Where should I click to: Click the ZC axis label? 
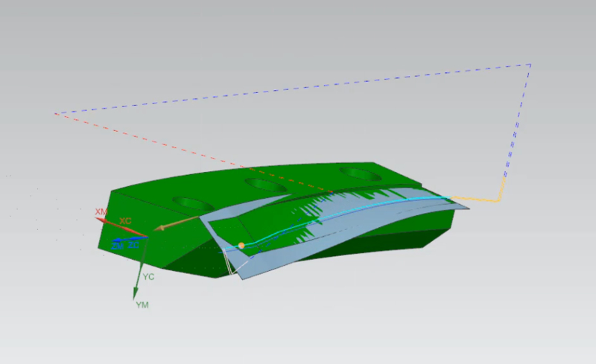(x=133, y=246)
